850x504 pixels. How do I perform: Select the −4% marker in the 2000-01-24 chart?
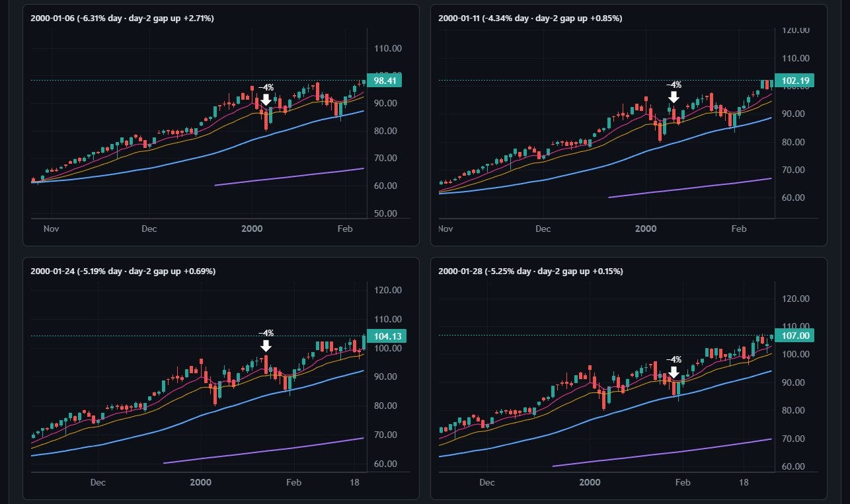[266, 342]
